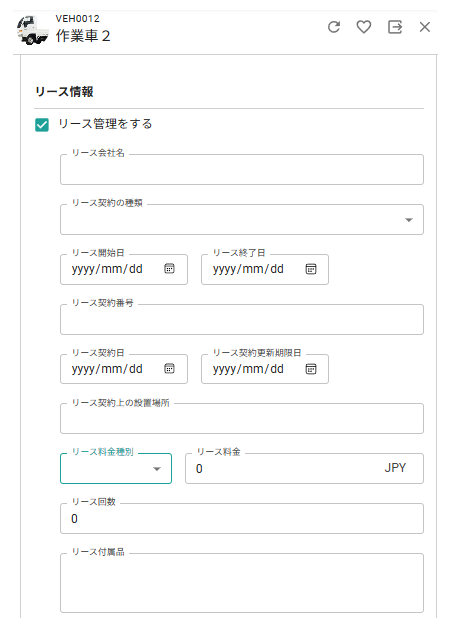Open calendar picker for リース終了日
Screen dimensions: 453x635
click(x=311, y=268)
